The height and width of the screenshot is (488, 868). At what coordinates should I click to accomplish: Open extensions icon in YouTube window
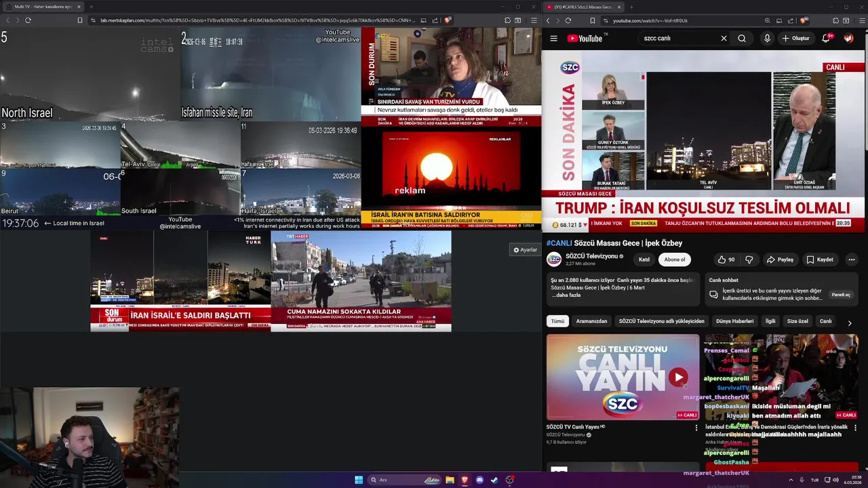[835, 21]
